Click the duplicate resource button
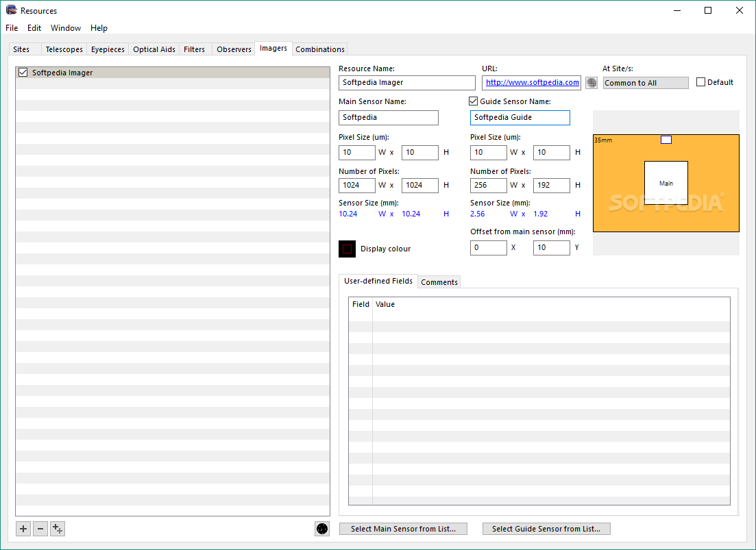The image size is (756, 550). [x=58, y=529]
